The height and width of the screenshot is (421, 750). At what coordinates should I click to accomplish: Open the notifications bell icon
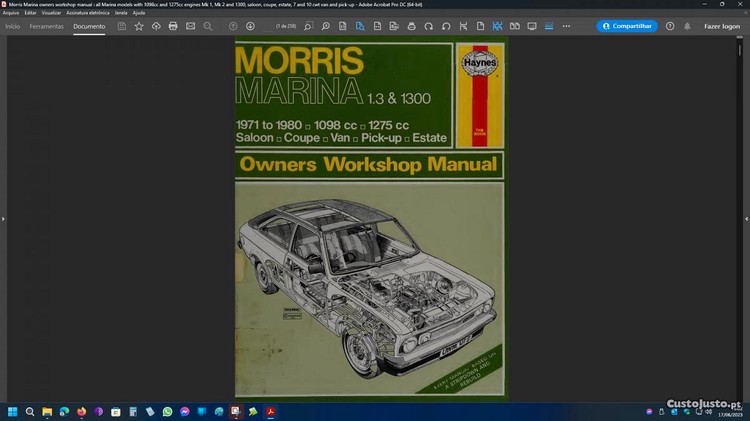point(687,26)
